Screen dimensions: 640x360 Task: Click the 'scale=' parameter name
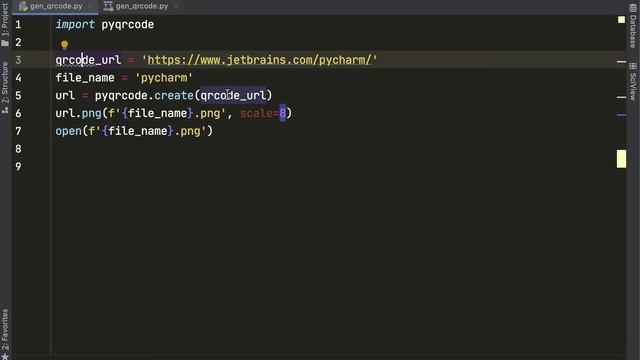[259, 113]
